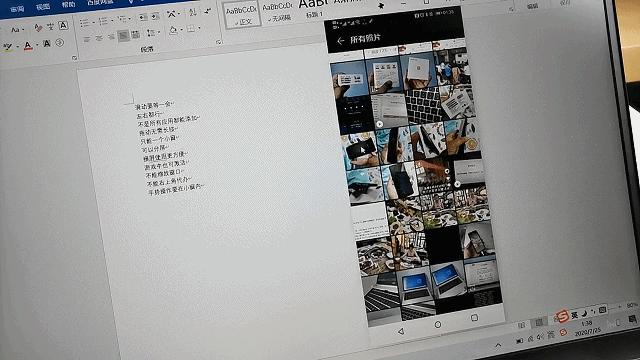The width and height of the screenshot is (640, 360).
Task: Click the phonetic guide icon
Action: point(51,27)
